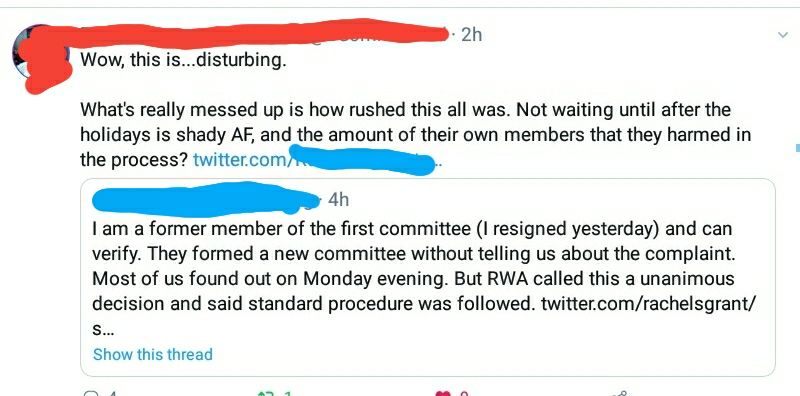
Task: Open the 2h timestamp of the tweet
Action: tap(471, 35)
